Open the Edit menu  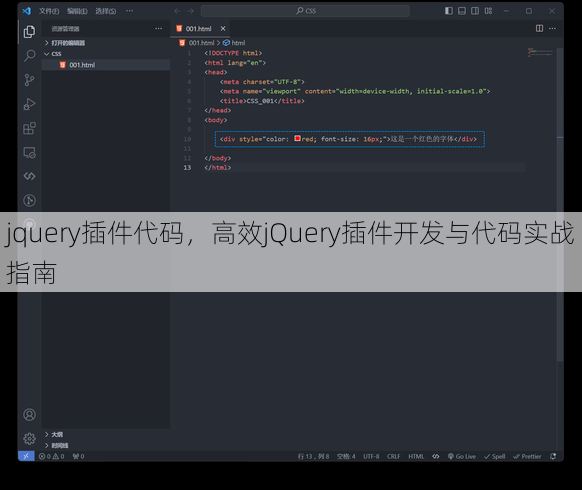77,11
